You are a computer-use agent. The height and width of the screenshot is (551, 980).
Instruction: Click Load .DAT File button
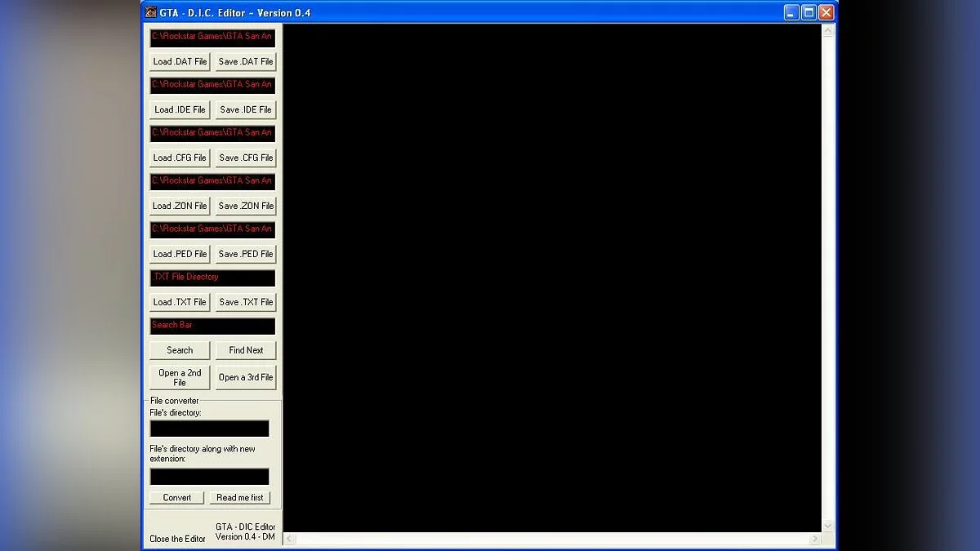(180, 61)
